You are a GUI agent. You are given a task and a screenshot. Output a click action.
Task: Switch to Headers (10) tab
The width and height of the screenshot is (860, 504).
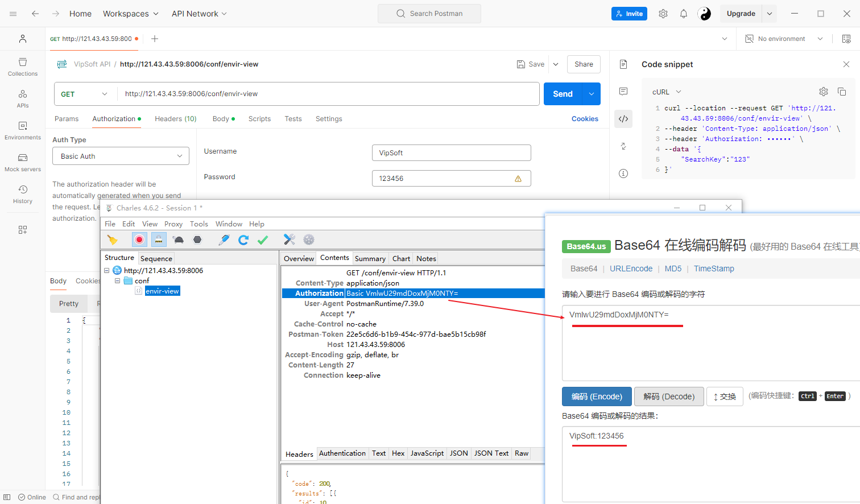click(x=176, y=119)
